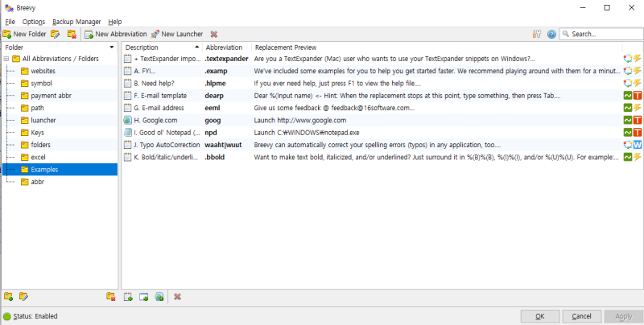Click the lightning icon on the .textexpander row
This screenshot has width=644, height=325.
(x=638, y=59)
